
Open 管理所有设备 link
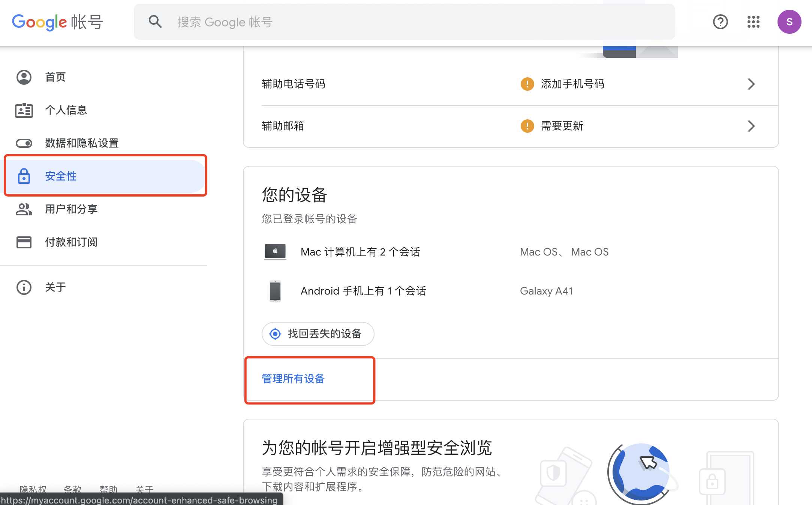pyautogui.click(x=293, y=379)
